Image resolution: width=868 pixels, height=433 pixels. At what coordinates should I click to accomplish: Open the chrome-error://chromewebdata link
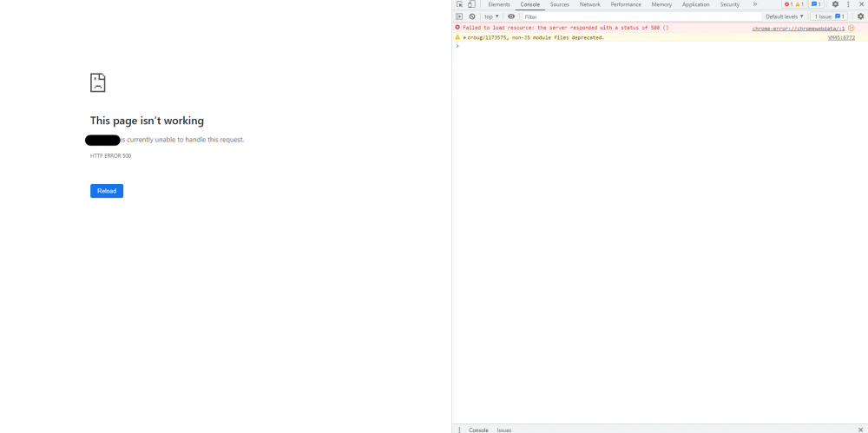click(x=799, y=28)
